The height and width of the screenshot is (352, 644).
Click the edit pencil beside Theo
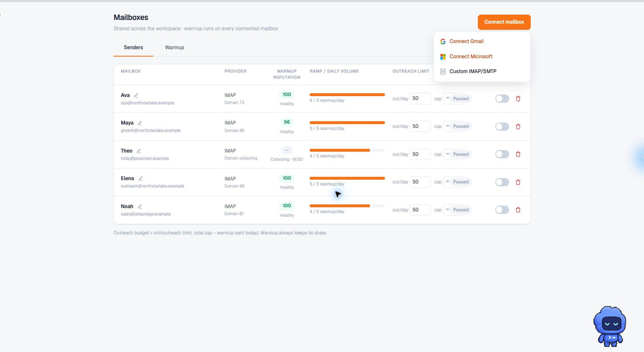138,151
